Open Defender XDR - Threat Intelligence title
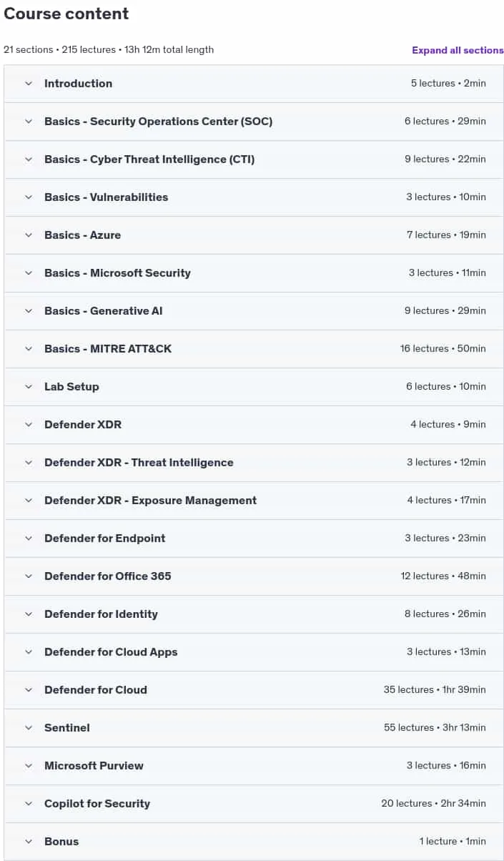Viewport: 504px width, 861px height. point(139,463)
